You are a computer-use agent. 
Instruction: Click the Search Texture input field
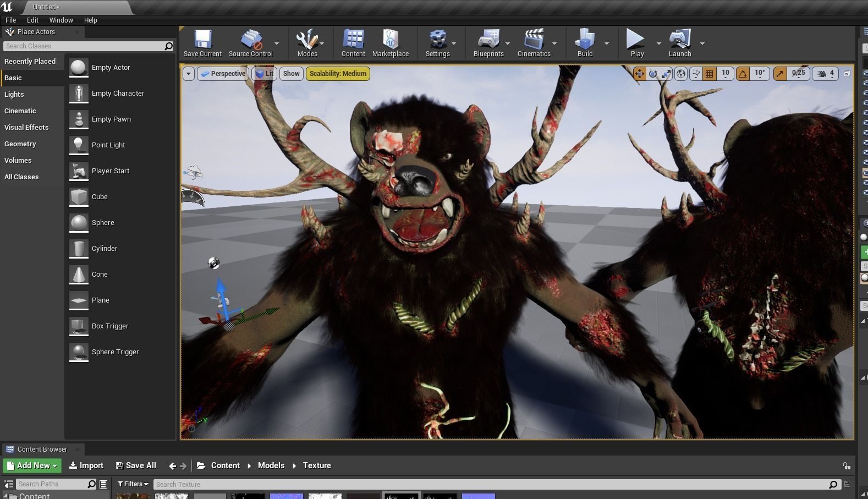click(496, 484)
